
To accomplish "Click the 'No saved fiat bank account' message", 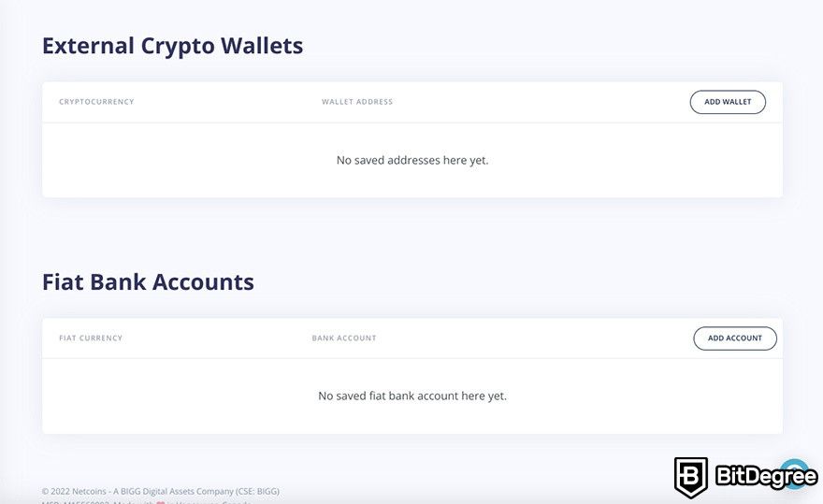I will coord(412,396).
